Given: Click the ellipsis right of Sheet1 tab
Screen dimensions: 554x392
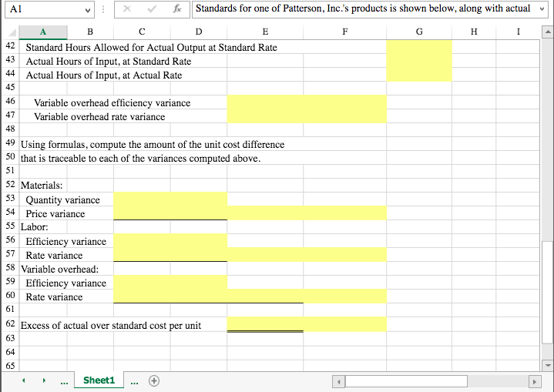Looking at the screenshot, I should pyautogui.click(x=134, y=383).
